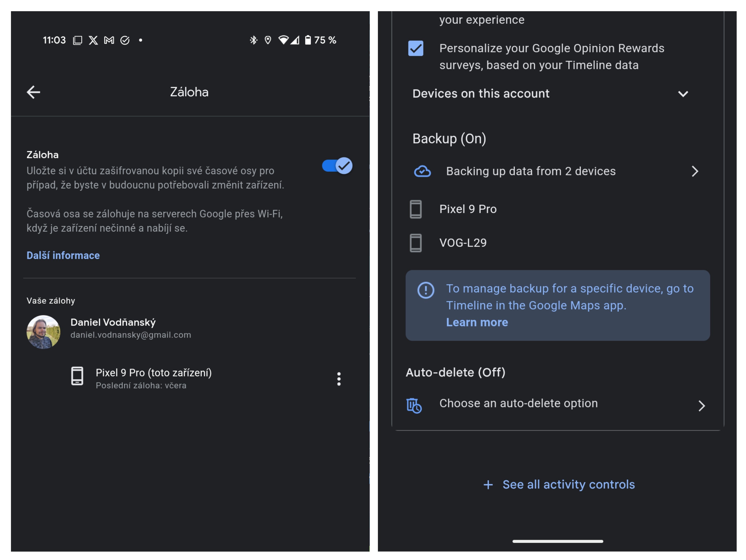Open Backing up data from 2 devices chevron
Image resolution: width=746 pixels, height=560 pixels.
(x=695, y=171)
